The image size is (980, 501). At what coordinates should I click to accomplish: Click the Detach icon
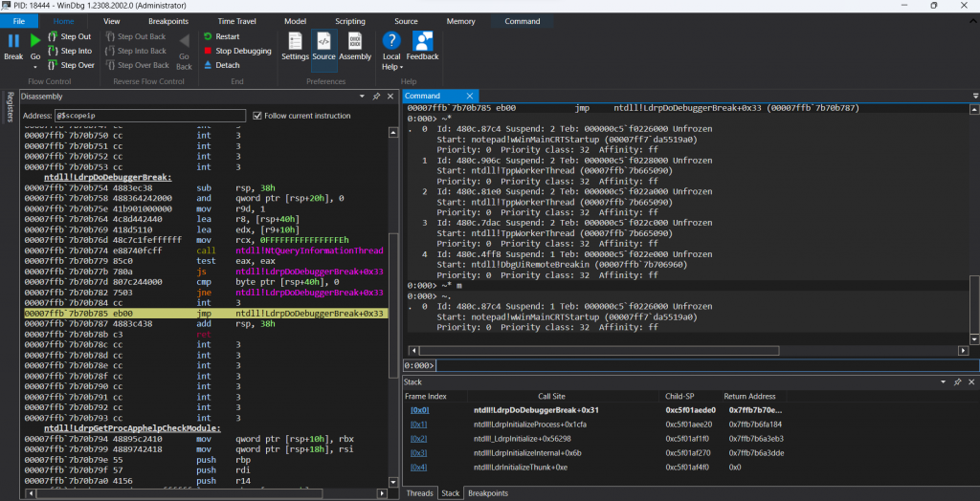(x=208, y=65)
